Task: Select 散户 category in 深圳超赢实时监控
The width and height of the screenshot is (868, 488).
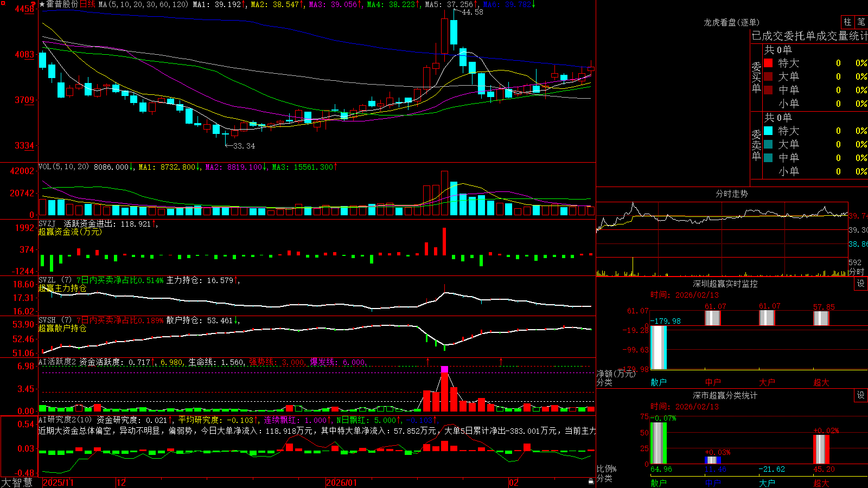Action: point(659,382)
